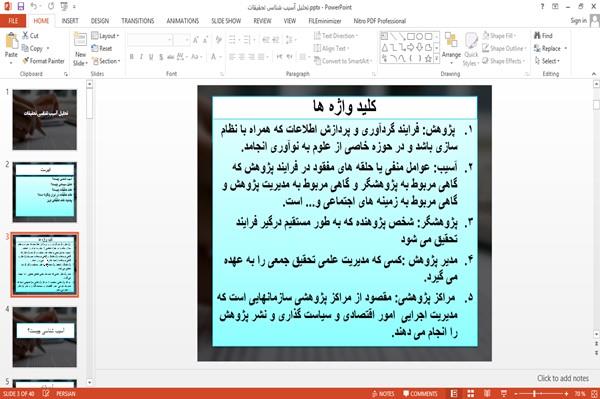Increase font size with the large A icon
The width and height of the screenshot is (600, 399).
click(196, 40)
